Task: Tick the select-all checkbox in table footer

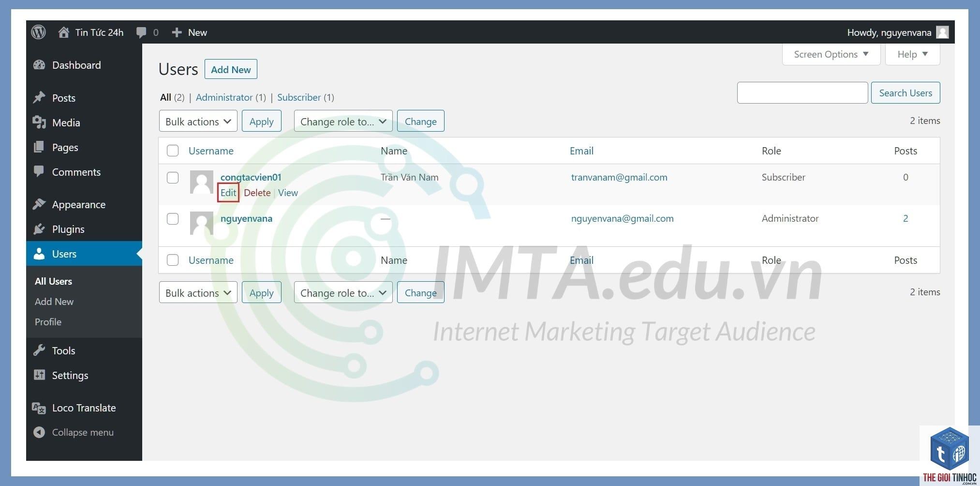Action: point(173,260)
